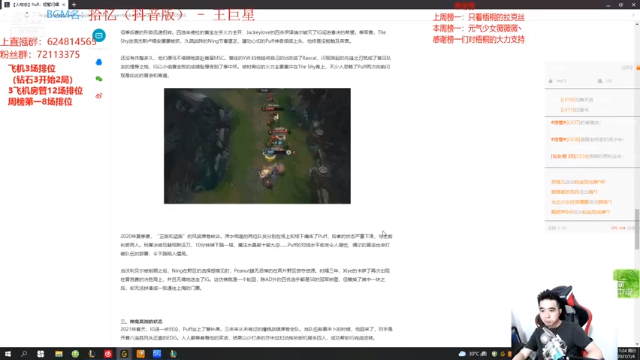Share article via blue QQ icon
The width and height of the screenshot is (640, 360).
coord(99,62)
